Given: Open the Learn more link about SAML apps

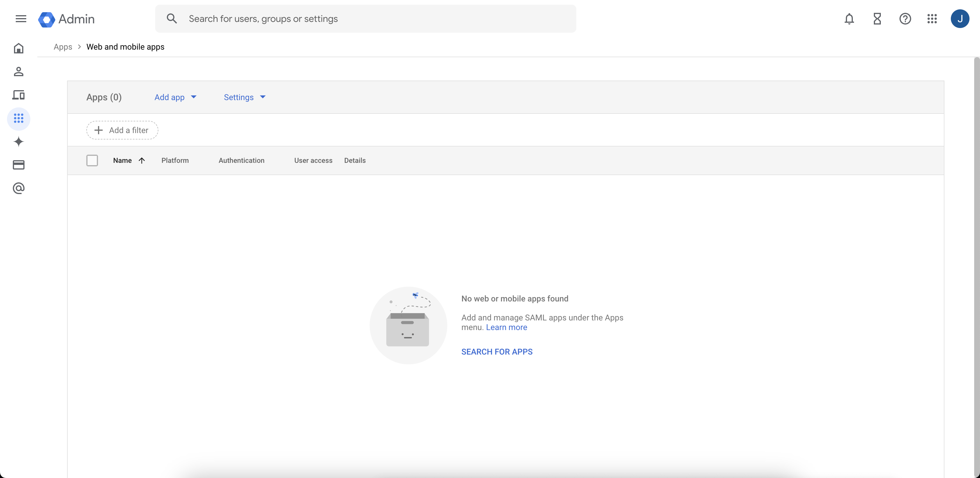Looking at the screenshot, I should [506, 327].
